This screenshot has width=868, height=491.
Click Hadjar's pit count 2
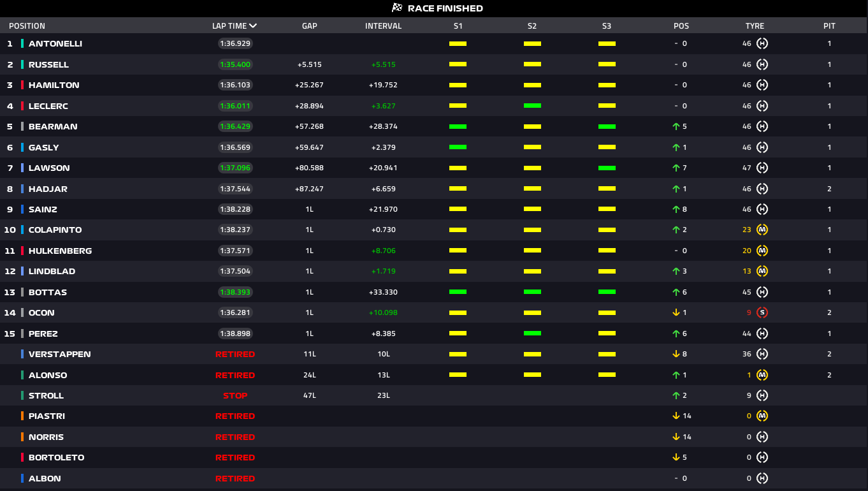(829, 189)
